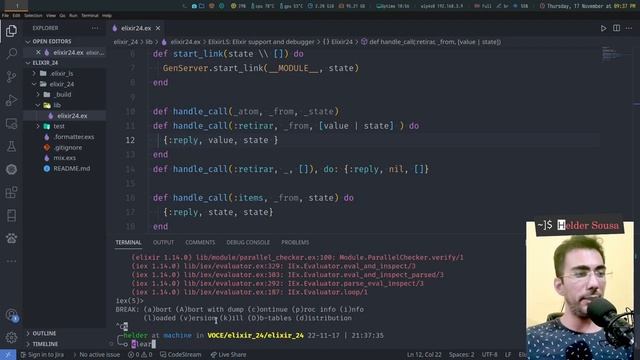Screen dimensions: 640x360
Task: Close the elixir24.ex editor tab
Action: coord(158,28)
